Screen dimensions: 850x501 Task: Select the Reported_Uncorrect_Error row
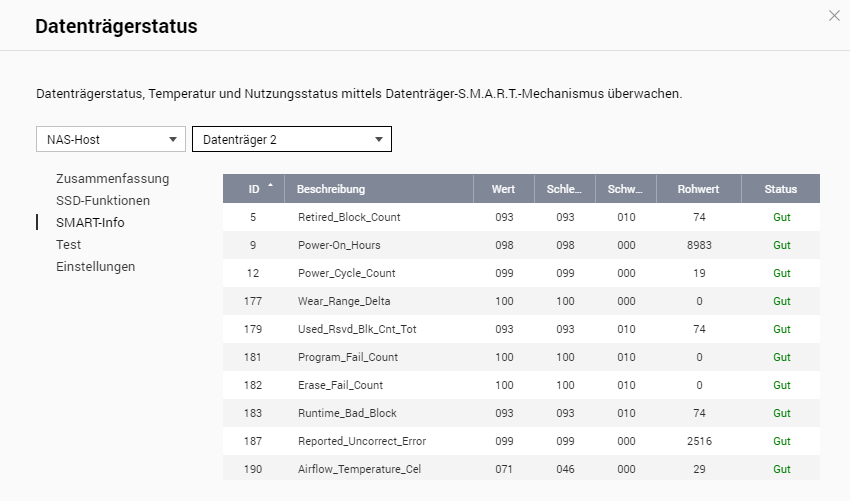[521, 441]
